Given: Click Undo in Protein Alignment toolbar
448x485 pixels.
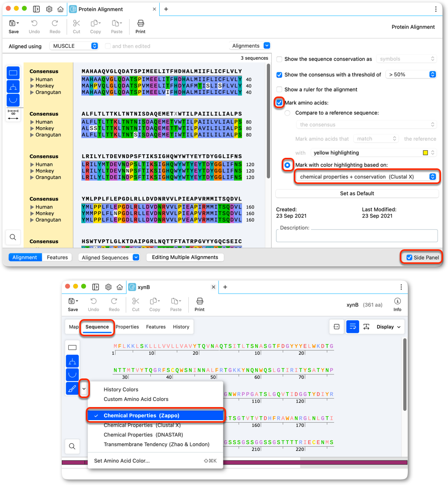Looking at the screenshot, I should pos(34,27).
